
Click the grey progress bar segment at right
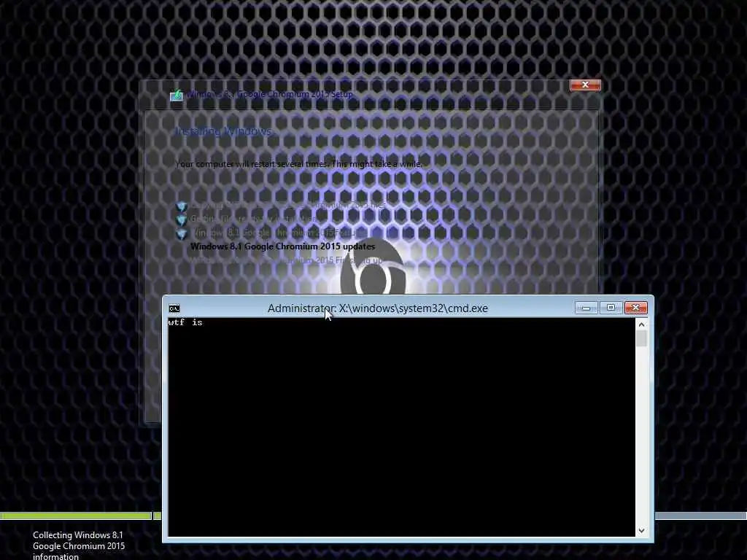click(701, 516)
